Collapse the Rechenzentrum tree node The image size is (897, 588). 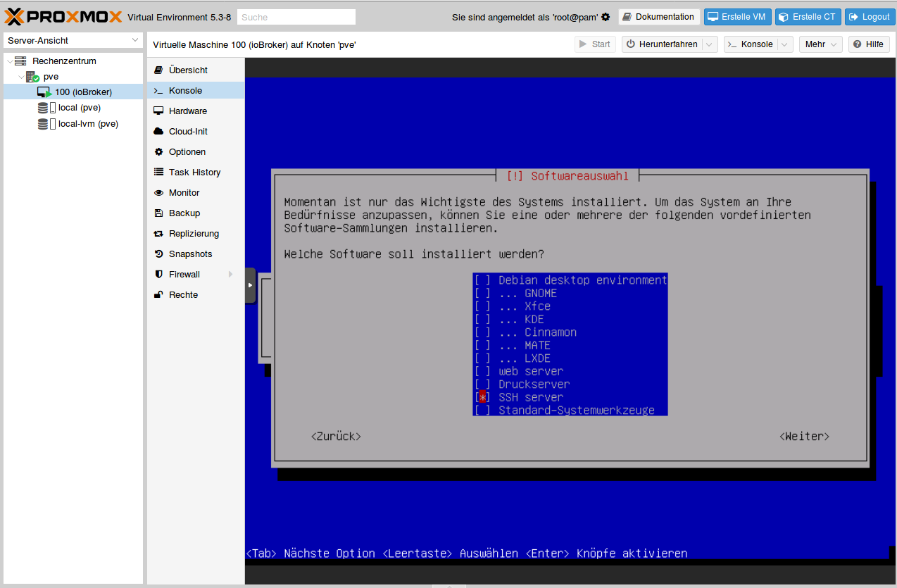[9, 61]
